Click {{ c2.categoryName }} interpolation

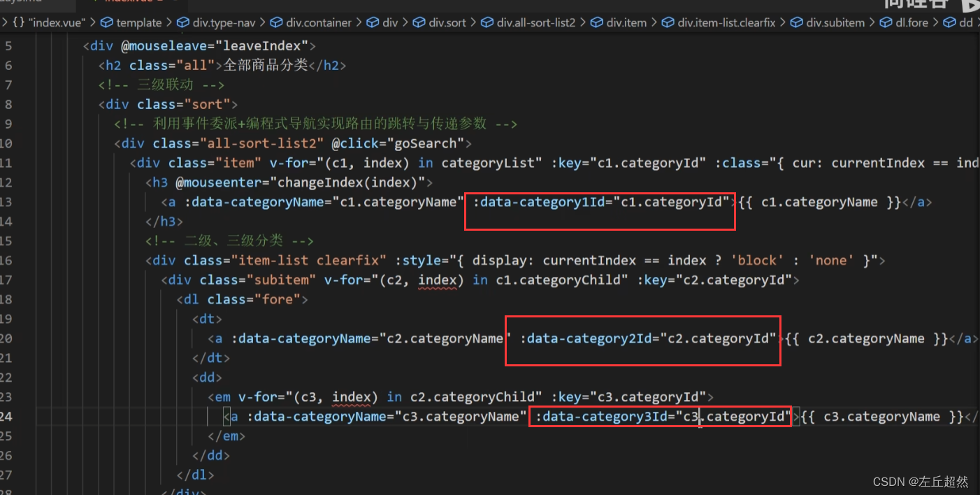point(867,338)
